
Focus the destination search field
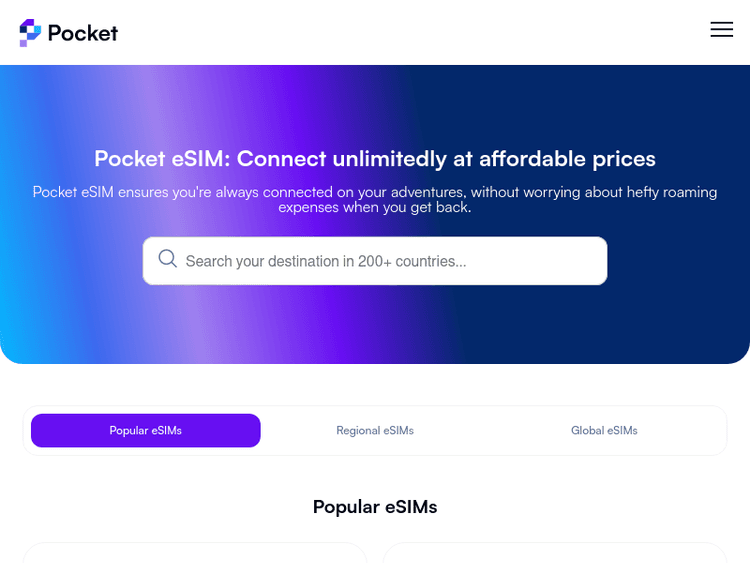pos(390,261)
